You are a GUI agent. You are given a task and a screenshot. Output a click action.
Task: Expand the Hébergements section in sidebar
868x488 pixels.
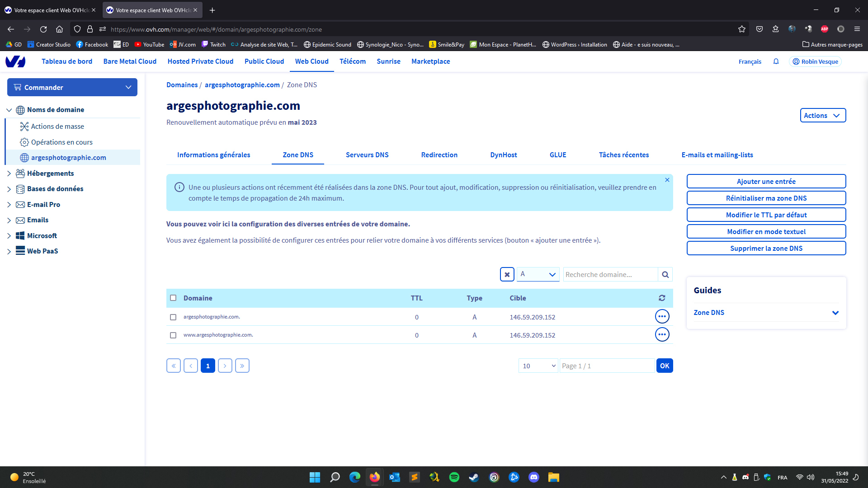point(9,174)
